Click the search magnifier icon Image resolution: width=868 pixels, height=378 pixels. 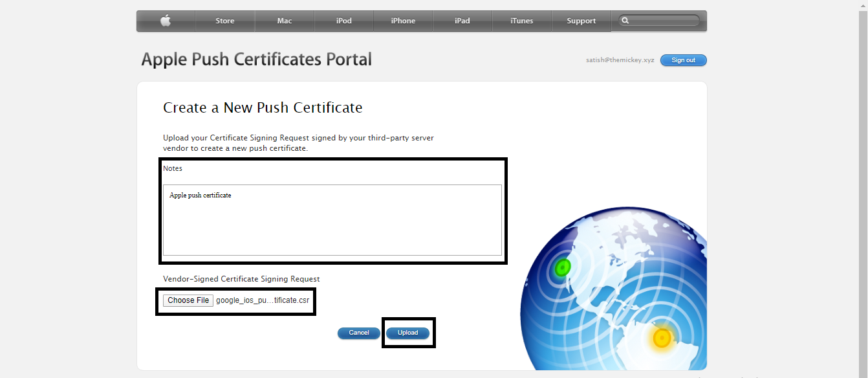click(625, 21)
